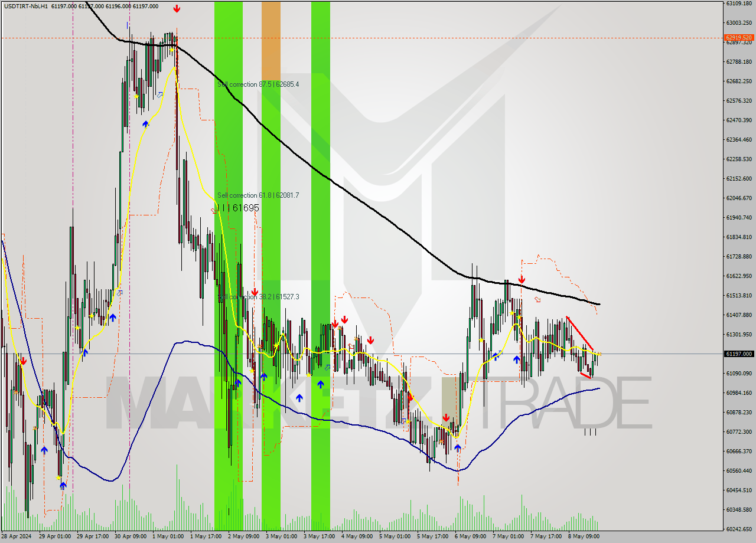Click the 60984.160 price axis value
This screenshot has width=756, height=543.
(x=739, y=392)
